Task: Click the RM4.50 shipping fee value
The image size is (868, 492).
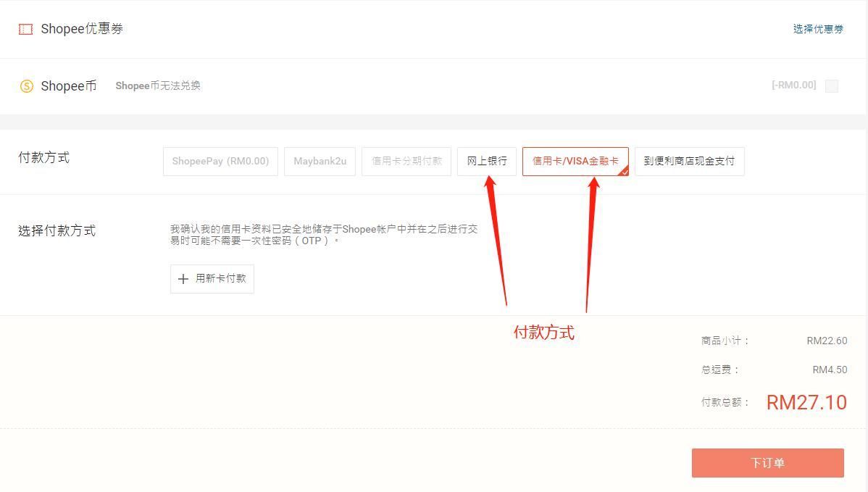Action: click(830, 370)
